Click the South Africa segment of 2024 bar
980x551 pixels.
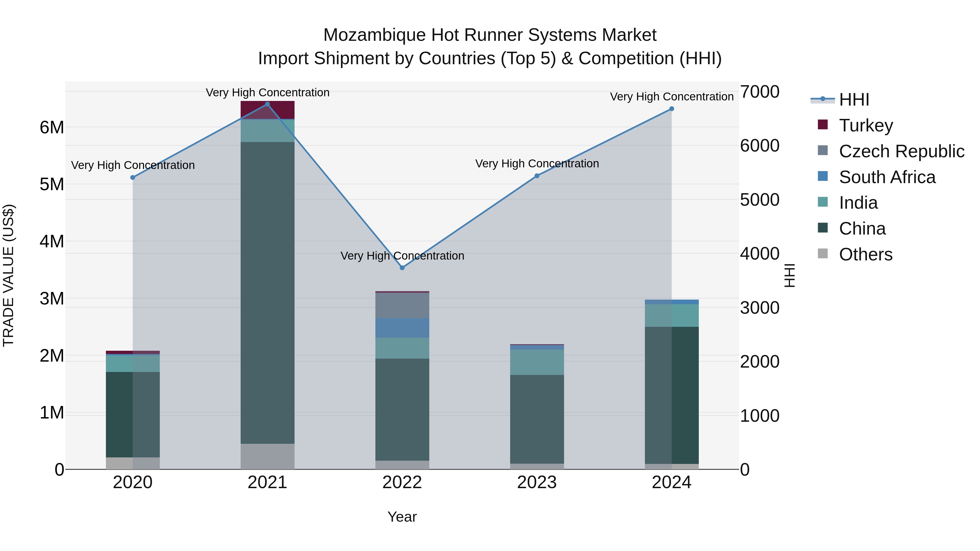coord(672,302)
